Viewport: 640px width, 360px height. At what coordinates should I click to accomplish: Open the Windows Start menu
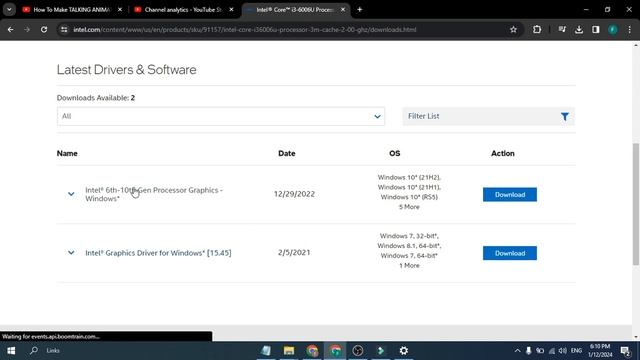[11, 351]
